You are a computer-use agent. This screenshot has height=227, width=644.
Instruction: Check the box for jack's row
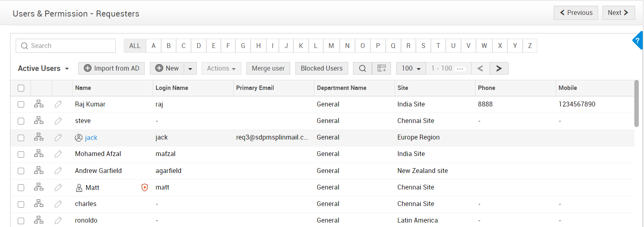[21, 138]
